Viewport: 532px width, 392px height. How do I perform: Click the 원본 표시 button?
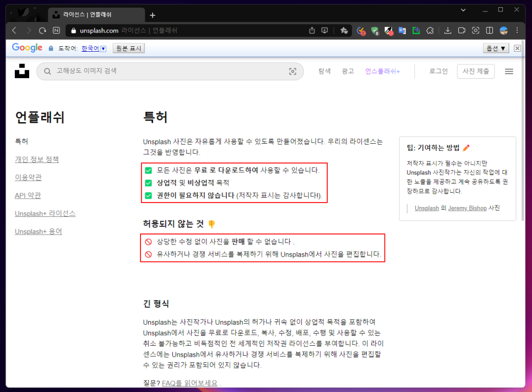(128, 48)
